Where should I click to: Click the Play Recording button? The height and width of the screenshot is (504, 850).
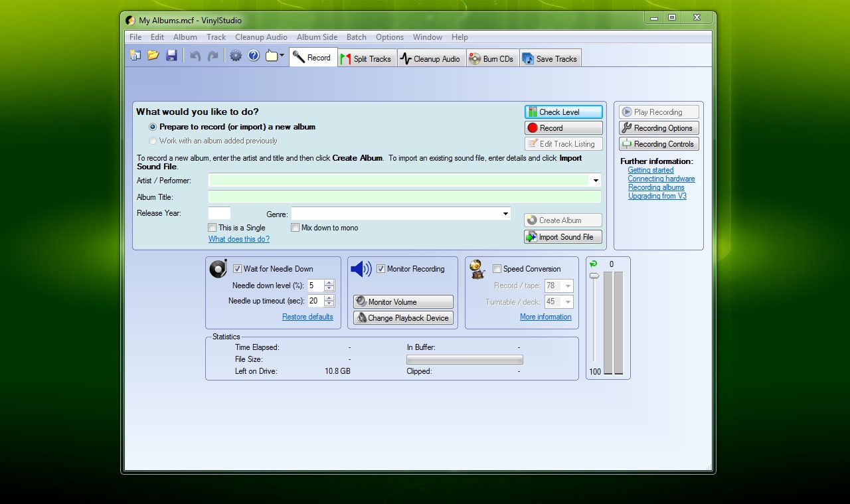tap(659, 112)
